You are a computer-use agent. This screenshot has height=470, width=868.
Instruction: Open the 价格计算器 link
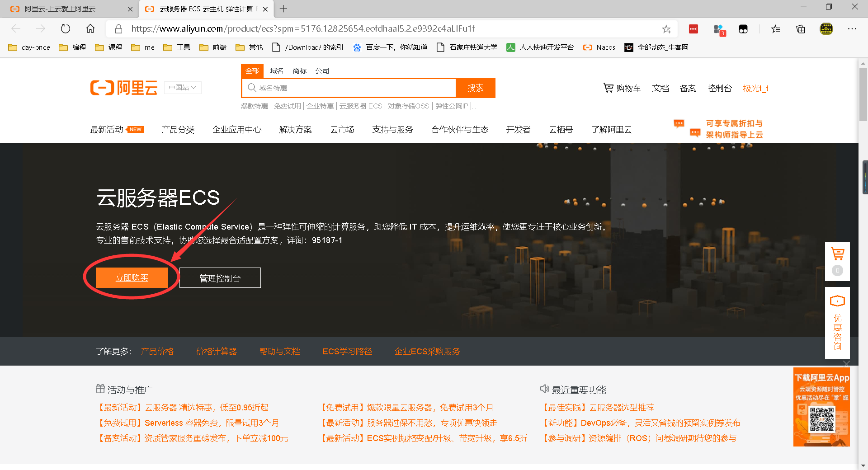point(217,352)
